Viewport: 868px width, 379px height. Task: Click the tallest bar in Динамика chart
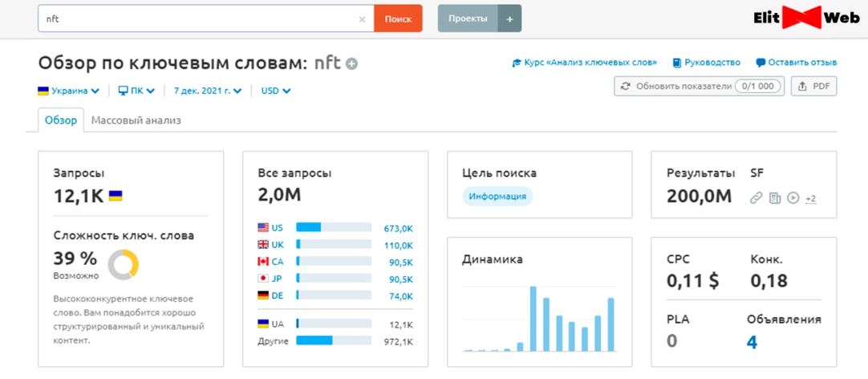coord(533,319)
